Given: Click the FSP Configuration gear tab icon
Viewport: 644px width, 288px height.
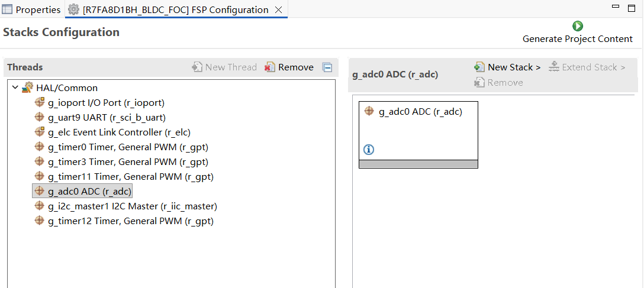Looking at the screenshot, I should point(73,10).
